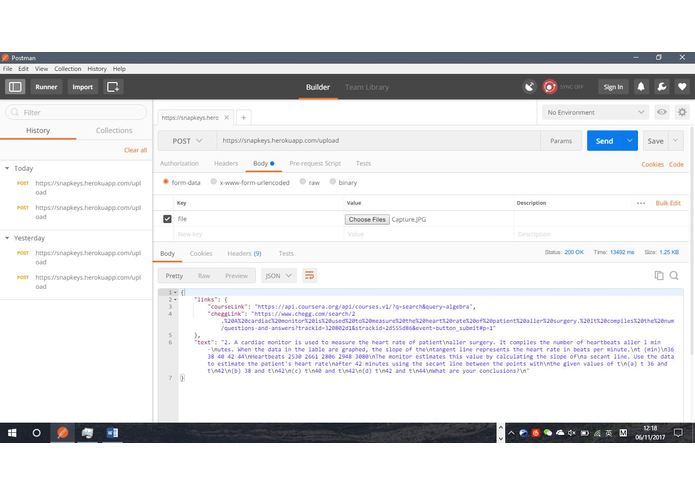Open the File menu
Image resolution: width=695 pixels, height=494 pixels.
(8, 69)
